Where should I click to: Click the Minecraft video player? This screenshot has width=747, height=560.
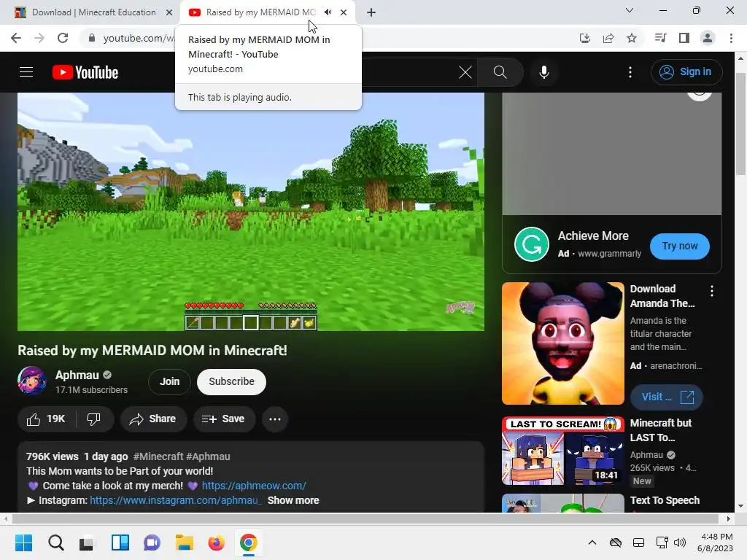251,211
